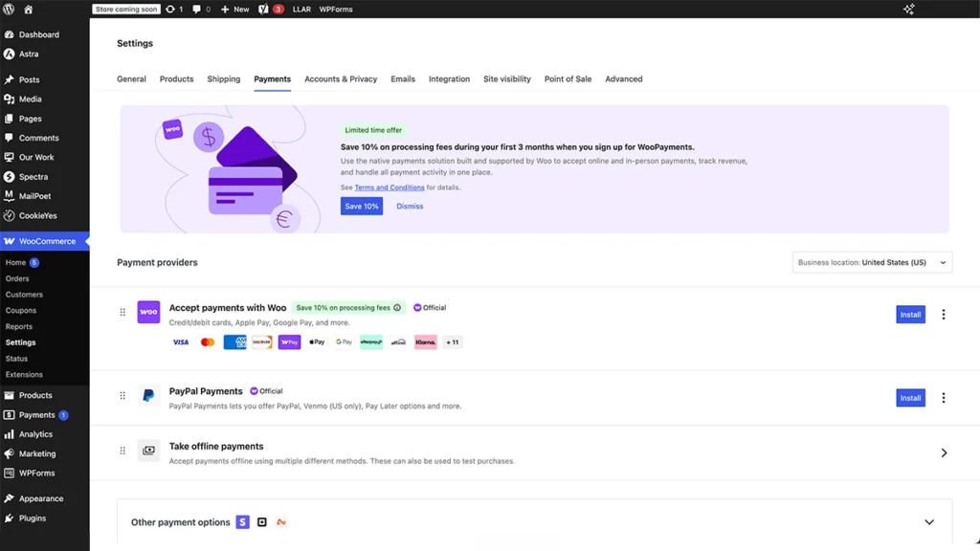Expand Take offline payments chevron
This screenshot has width=980, height=551.
(x=944, y=452)
